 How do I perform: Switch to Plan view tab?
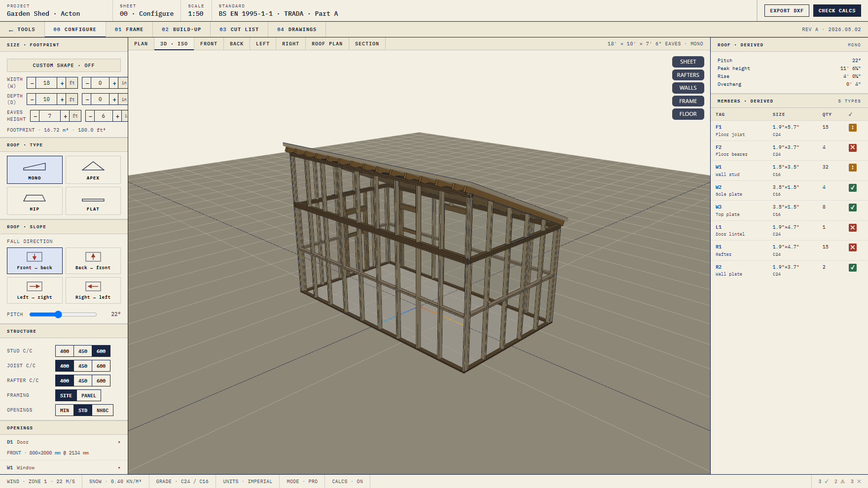click(141, 44)
